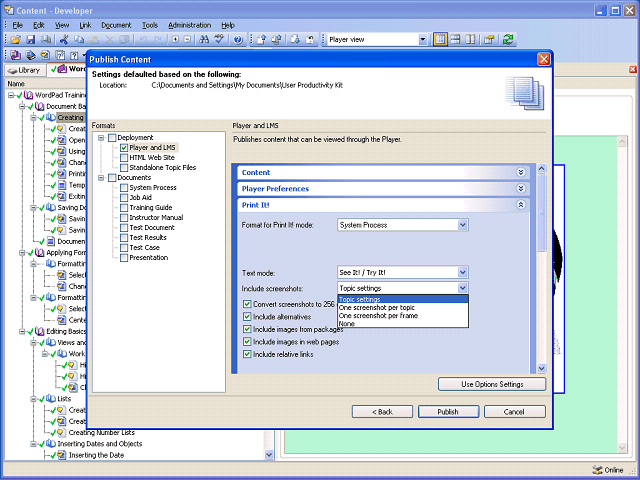Check the Job Aid checkbox

point(124,198)
